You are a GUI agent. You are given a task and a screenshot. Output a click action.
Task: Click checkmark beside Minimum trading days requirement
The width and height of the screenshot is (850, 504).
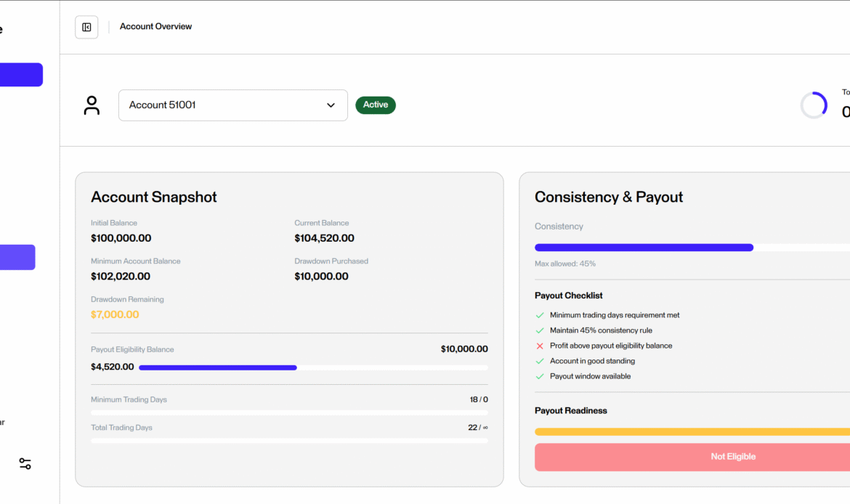[540, 315]
